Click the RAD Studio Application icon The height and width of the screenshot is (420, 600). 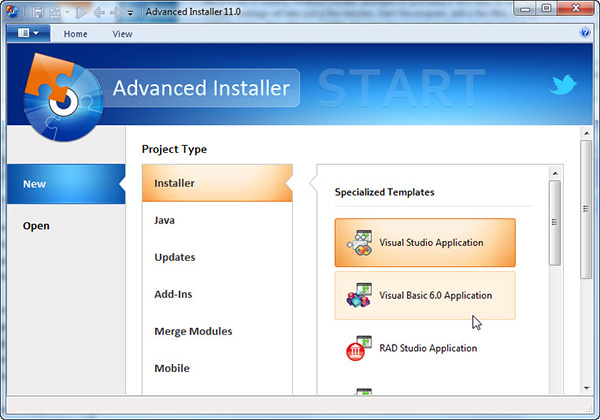[x=358, y=348]
